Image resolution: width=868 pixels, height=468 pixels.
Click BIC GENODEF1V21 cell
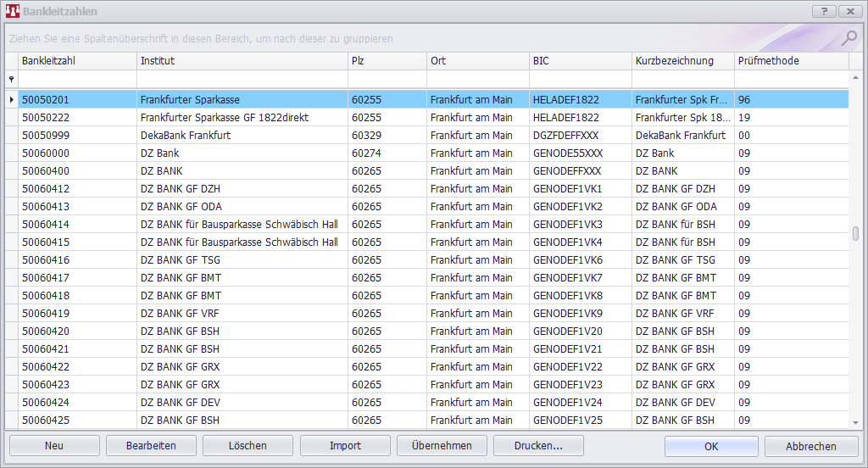click(581, 349)
